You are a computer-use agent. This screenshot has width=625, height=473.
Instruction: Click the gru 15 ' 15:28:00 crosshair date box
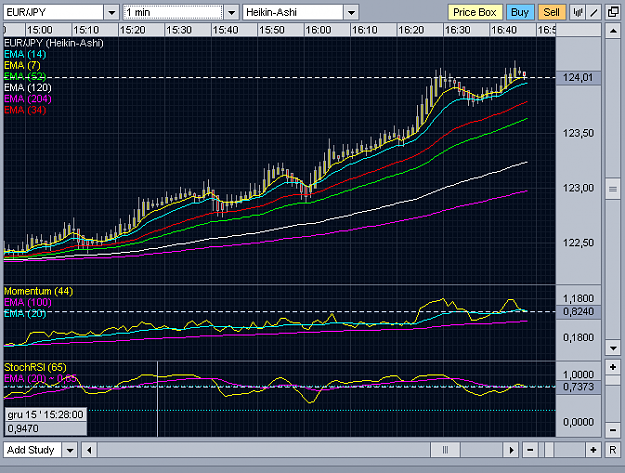(x=45, y=414)
